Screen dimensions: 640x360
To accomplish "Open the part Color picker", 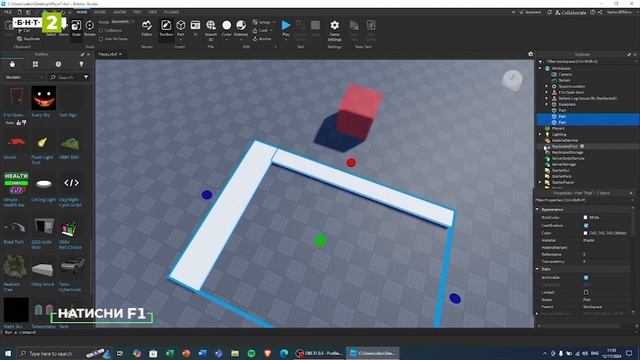I will (227, 28).
